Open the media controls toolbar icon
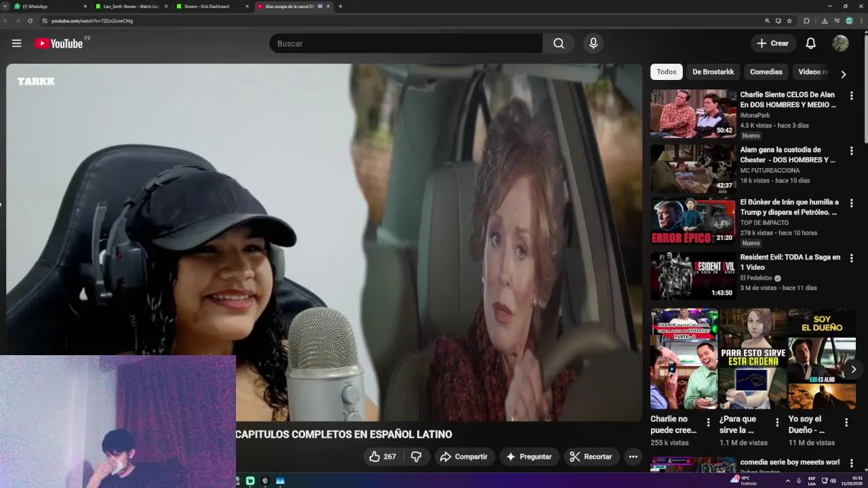This screenshot has width=868, height=488. 837,21
